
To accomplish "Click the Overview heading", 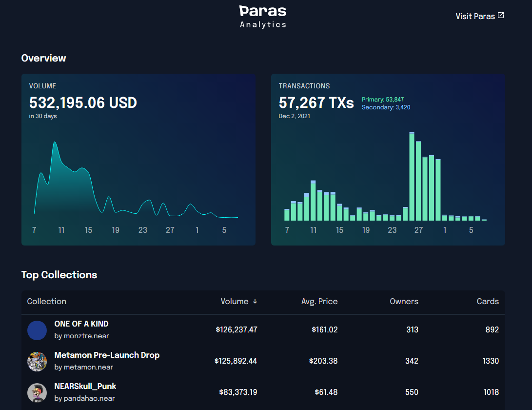I will (x=43, y=58).
